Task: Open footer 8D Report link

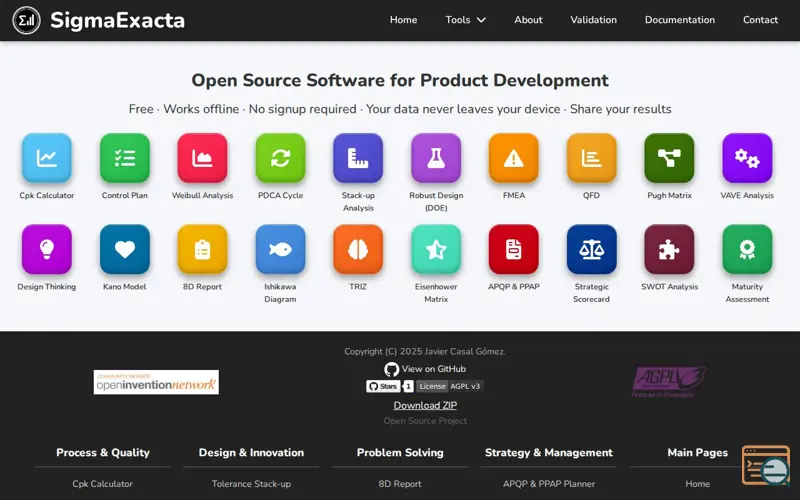Action: click(400, 484)
